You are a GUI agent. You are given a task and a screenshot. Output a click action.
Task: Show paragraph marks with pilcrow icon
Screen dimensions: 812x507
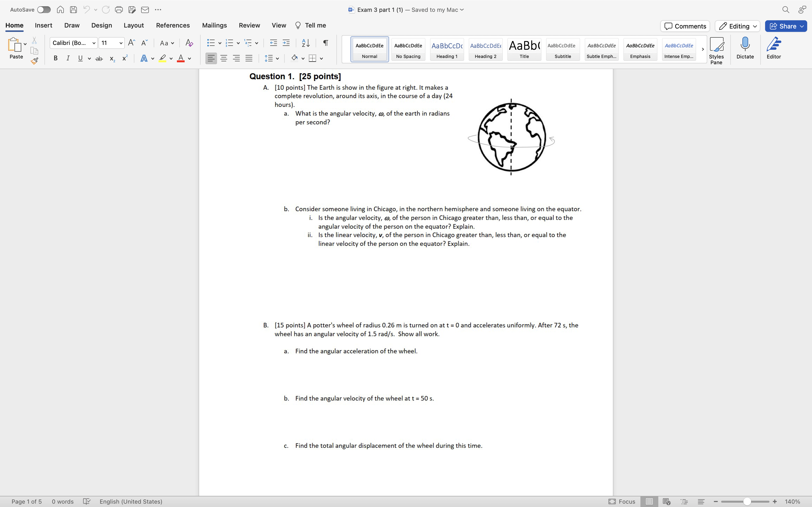(325, 43)
